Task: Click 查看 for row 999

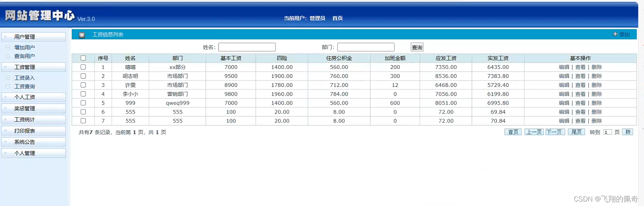Action: (x=580, y=103)
